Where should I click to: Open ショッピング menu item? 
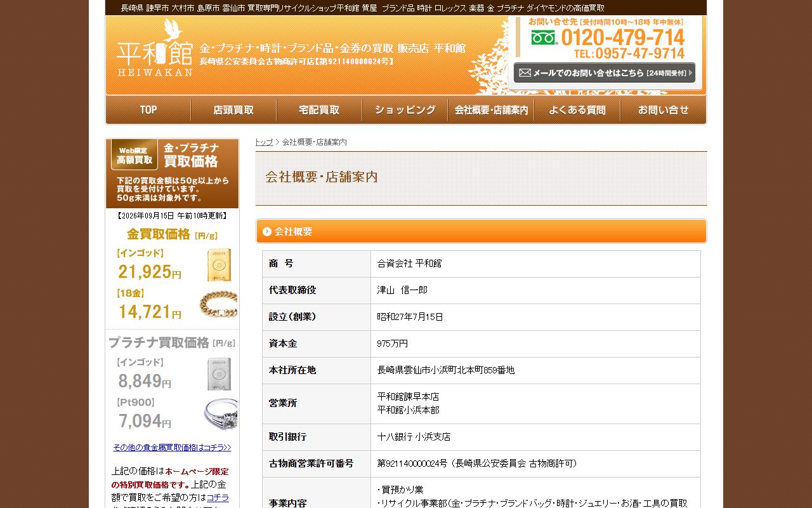pyautogui.click(x=405, y=110)
